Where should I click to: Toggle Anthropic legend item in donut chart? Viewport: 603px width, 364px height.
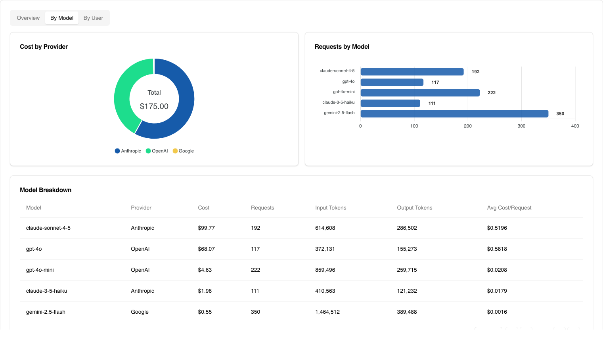click(128, 151)
